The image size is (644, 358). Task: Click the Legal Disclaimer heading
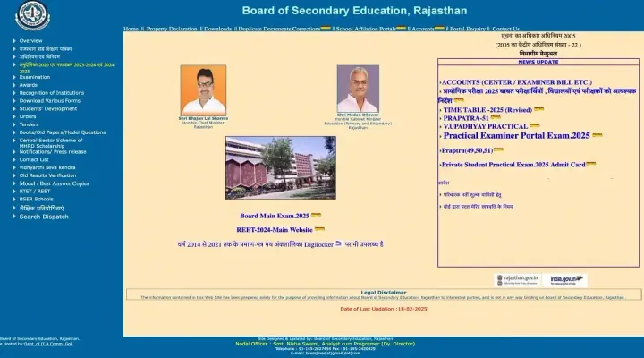click(384, 293)
